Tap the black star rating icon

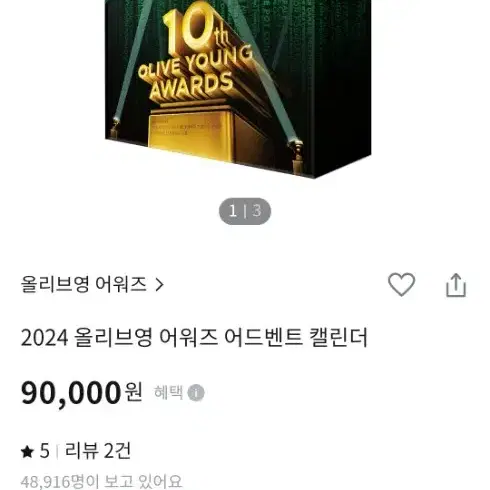pyautogui.click(x=27, y=452)
